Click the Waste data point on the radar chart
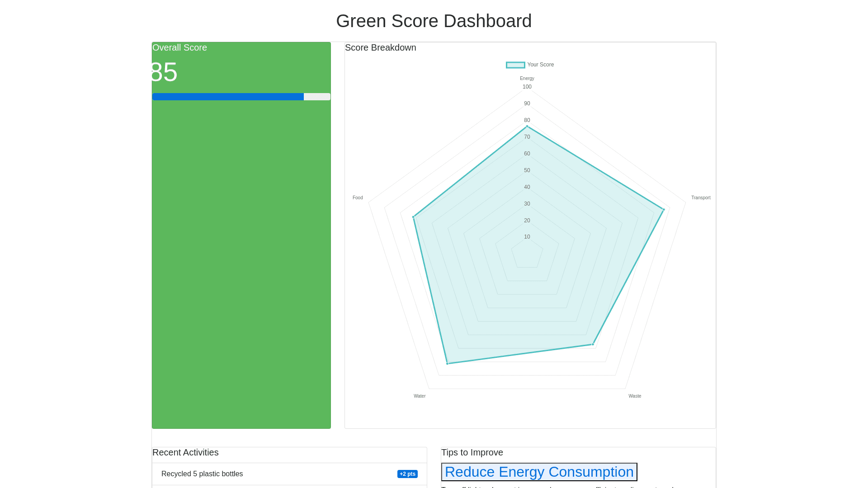Screen dimensions: 868x488 (593, 344)
